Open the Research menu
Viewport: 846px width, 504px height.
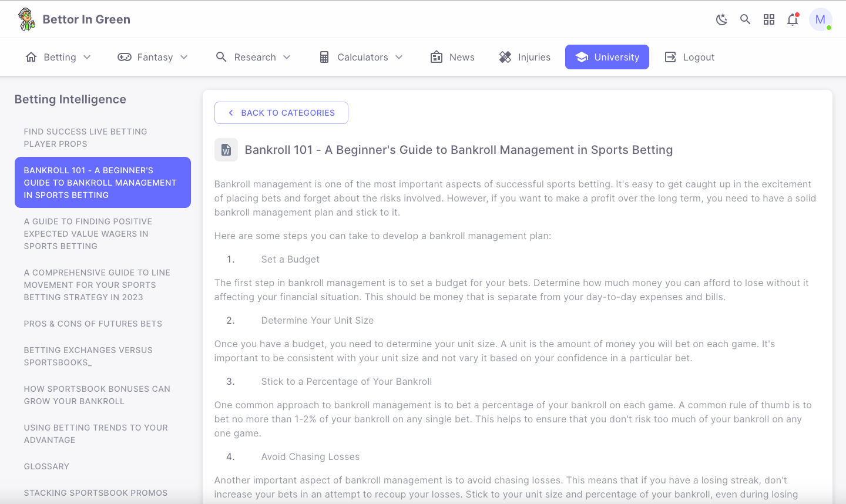tap(254, 57)
